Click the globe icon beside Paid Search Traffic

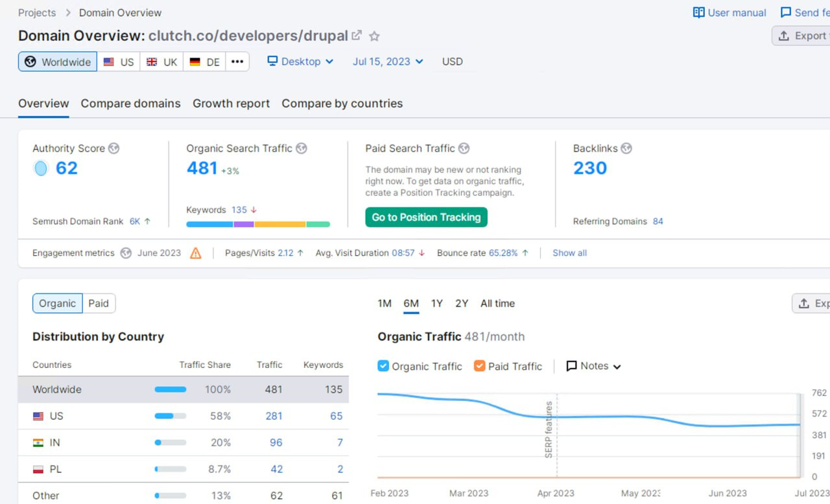[464, 148]
